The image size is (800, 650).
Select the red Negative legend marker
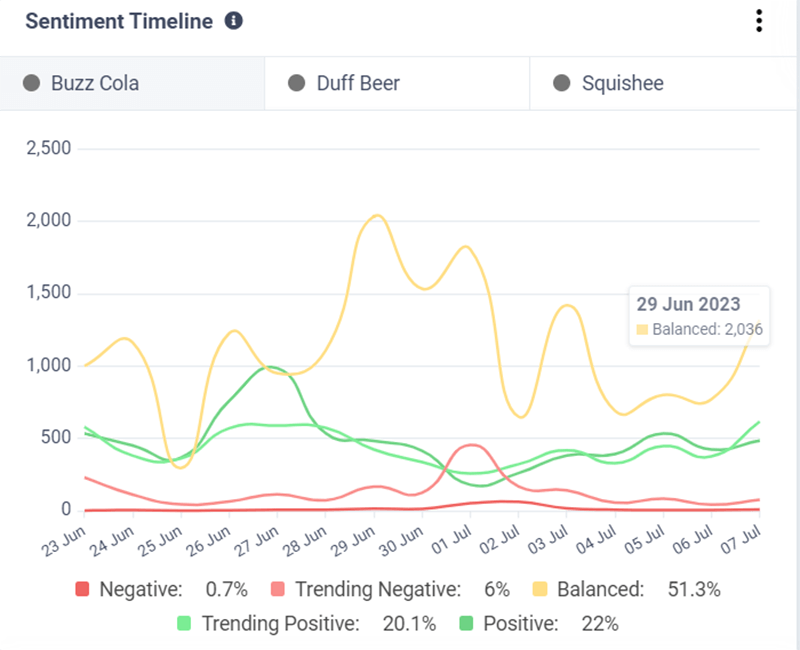pos(82,590)
